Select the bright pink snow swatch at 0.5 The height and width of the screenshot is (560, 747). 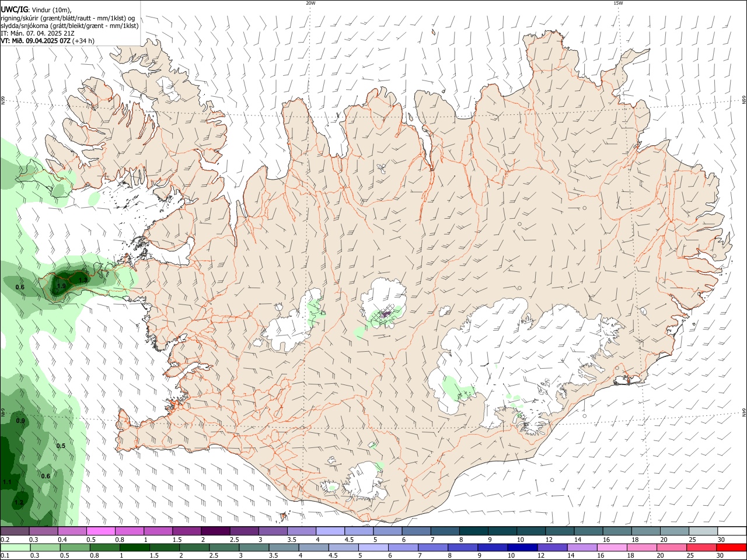100,531
